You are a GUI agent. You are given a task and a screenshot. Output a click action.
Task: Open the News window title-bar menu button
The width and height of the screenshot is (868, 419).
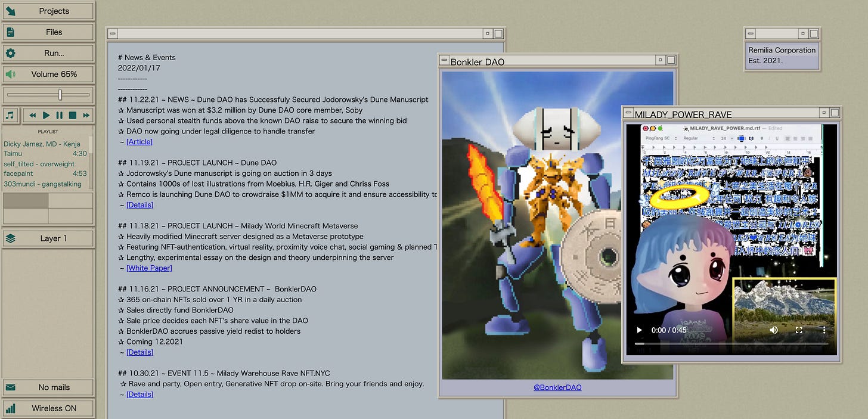tap(113, 34)
